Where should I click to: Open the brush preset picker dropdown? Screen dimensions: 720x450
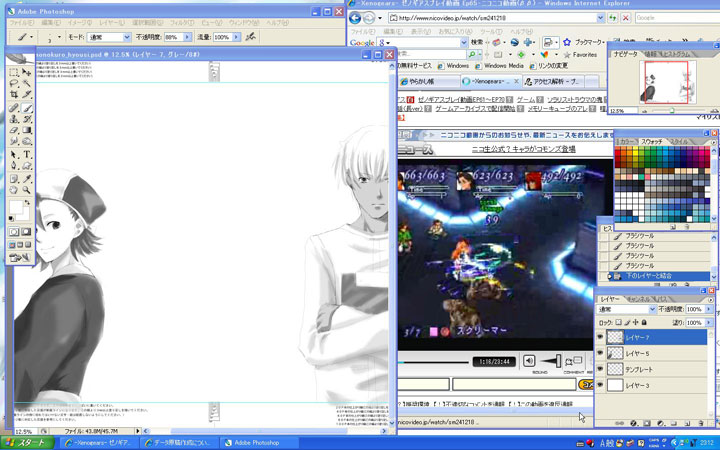[59, 37]
